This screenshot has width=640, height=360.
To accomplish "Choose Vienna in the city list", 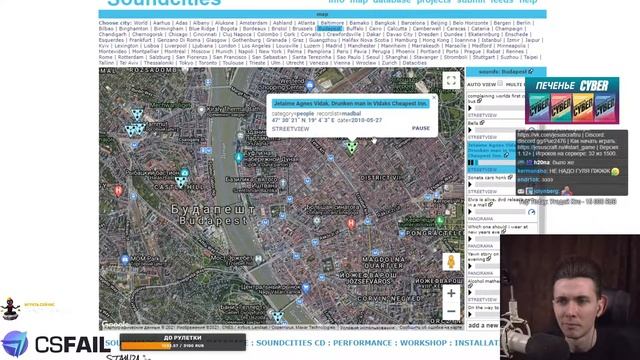I will click(x=342, y=63).
